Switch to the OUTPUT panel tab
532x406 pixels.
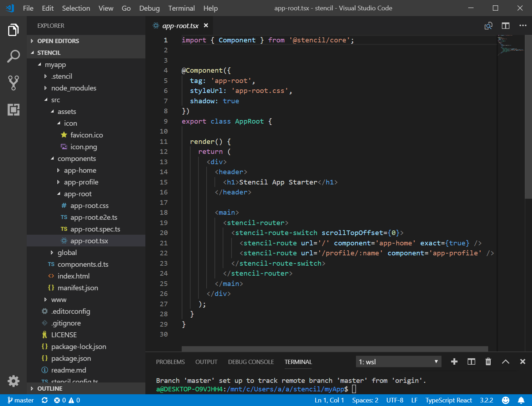[x=206, y=362]
